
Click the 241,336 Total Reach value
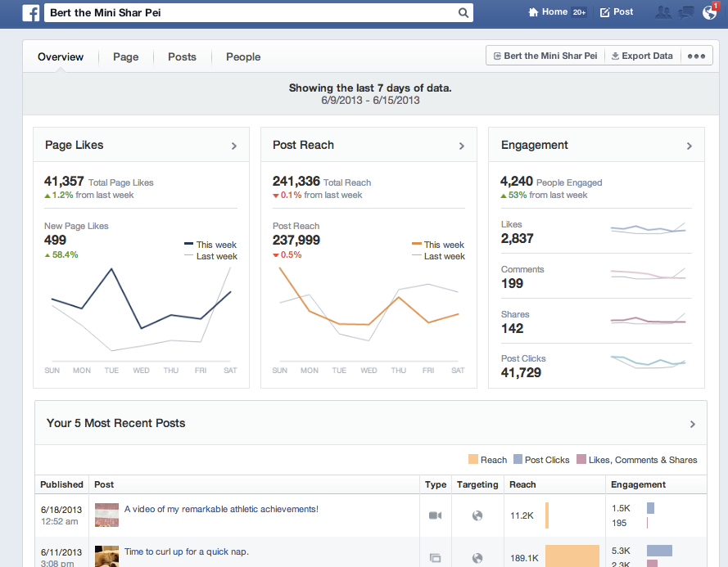pyautogui.click(x=296, y=181)
